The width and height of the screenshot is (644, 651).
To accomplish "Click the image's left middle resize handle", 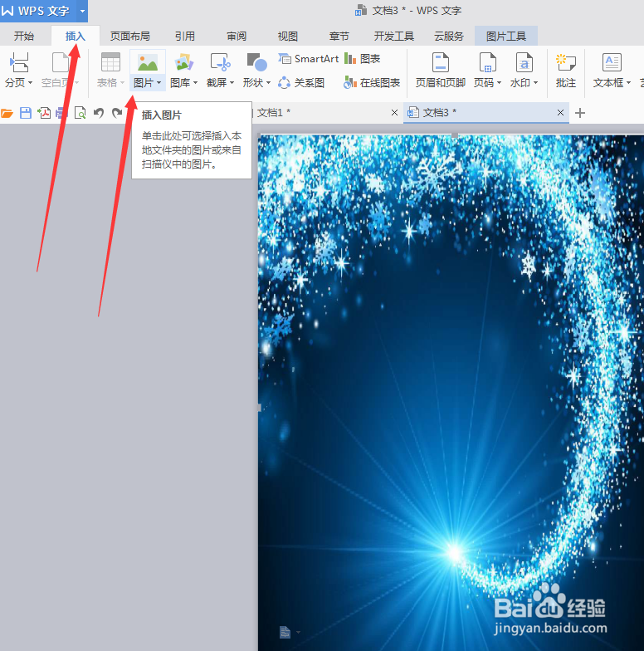I will click(259, 408).
